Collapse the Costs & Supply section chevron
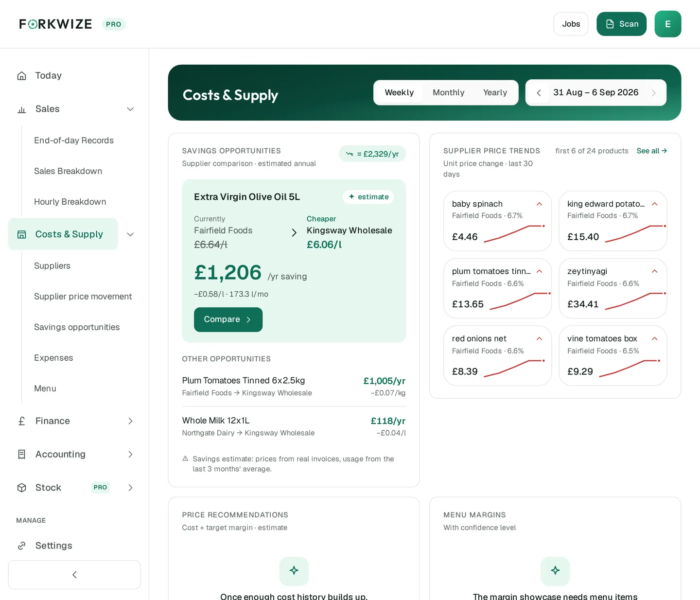This screenshot has height=600, width=700. point(130,234)
